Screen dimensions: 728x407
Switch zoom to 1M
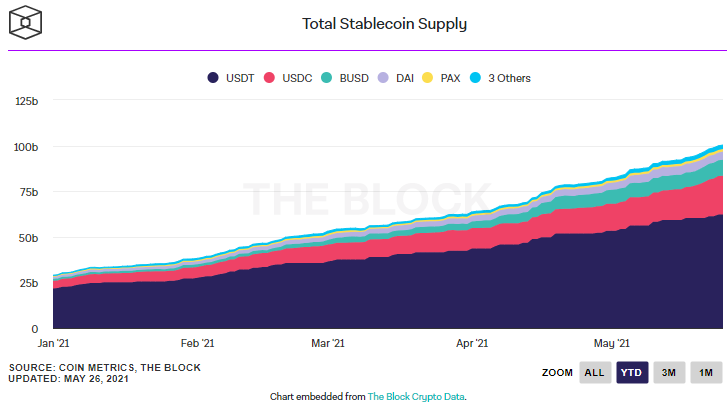coord(705,373)
